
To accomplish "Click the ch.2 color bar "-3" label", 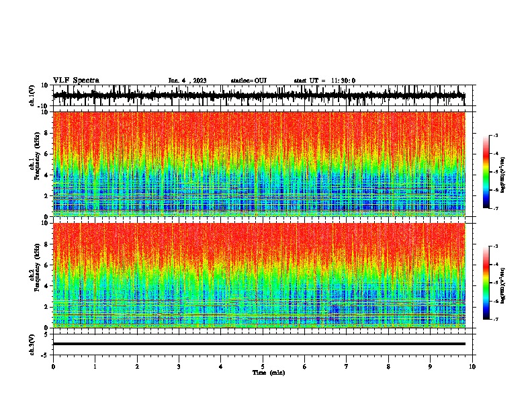I will pos(496,246).
